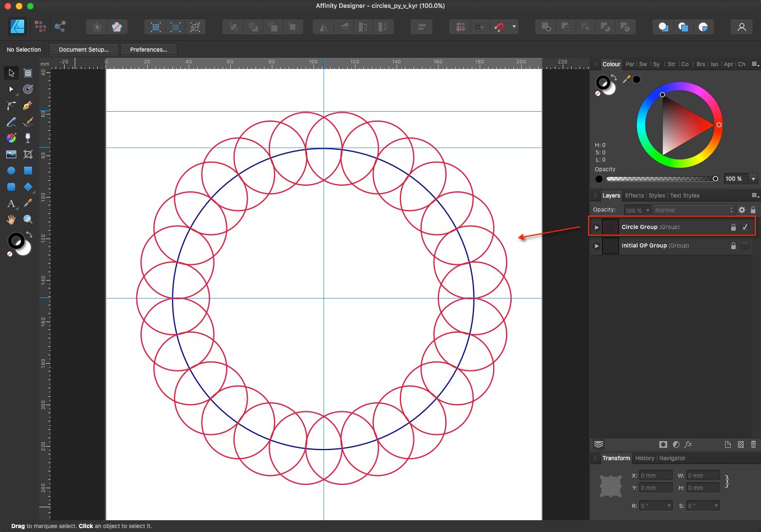761x532 pixels.
Task: Select the Pencil tool
Action: (11, 122)
